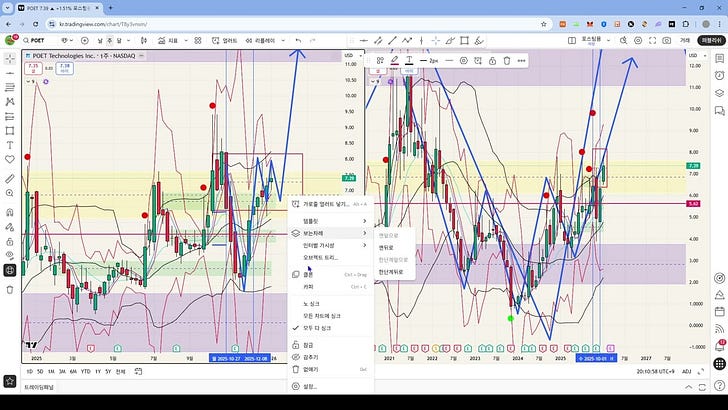728x410 pixels.
Task: Open the candlestick chart type selector
Action: 144,41
